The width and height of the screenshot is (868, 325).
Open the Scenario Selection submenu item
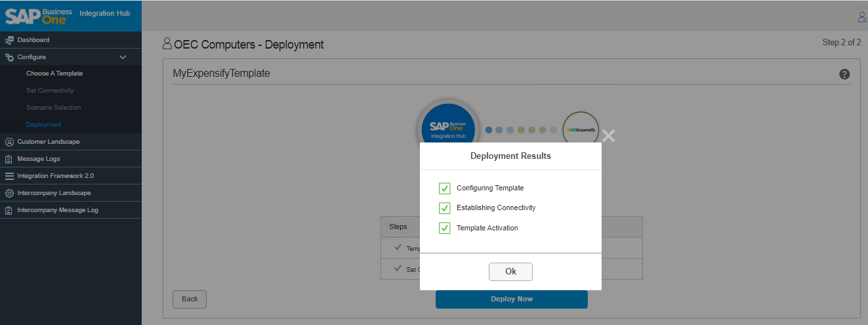pos(54,108)
